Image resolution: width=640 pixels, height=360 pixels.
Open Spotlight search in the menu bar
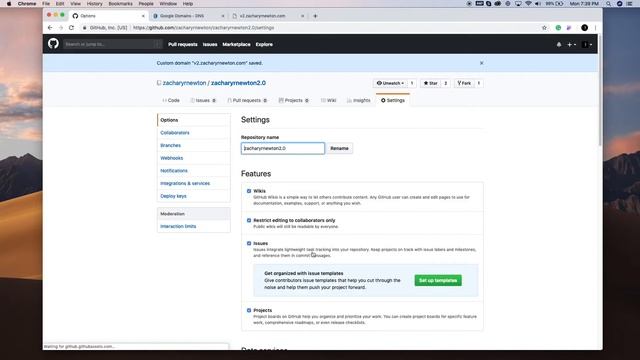click(x=609, y=4)
